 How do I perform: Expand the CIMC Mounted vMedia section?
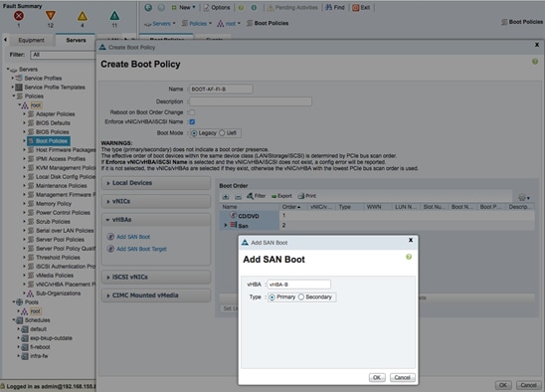[156, 295]
